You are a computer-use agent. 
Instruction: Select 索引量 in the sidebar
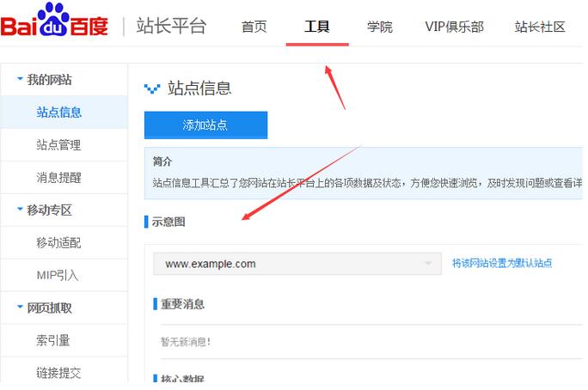(53, 341)
